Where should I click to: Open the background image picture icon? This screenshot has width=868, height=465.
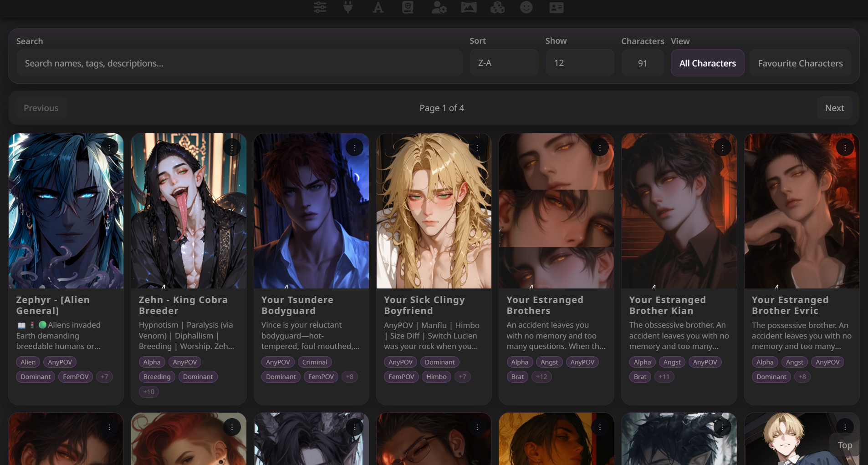point(469,7)
